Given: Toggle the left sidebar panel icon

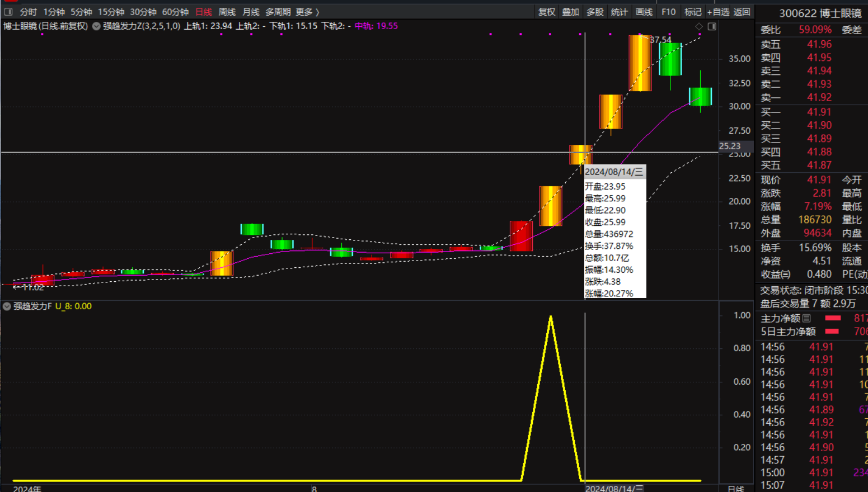Looking at the screenshot, I should tap(8, 12).
